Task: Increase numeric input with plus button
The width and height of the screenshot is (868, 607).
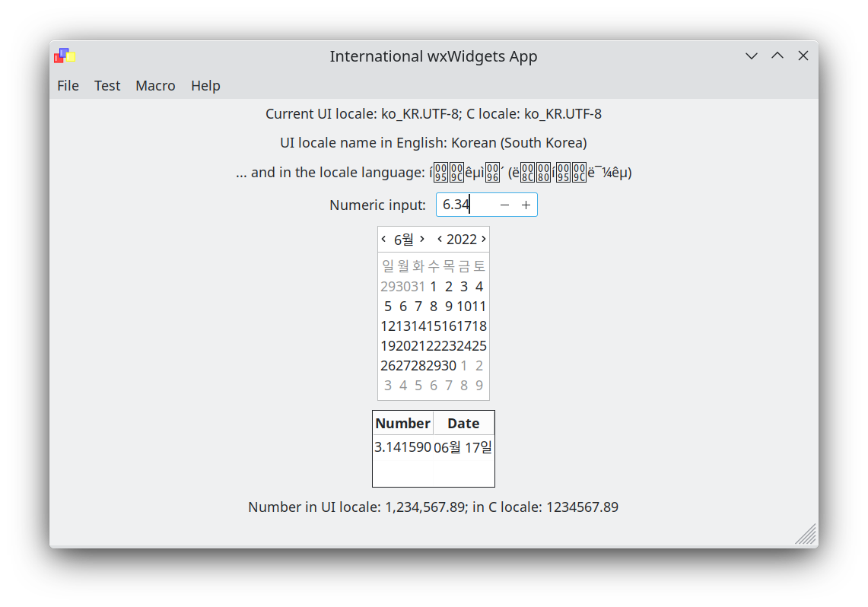Action: (x=526, y=205)
